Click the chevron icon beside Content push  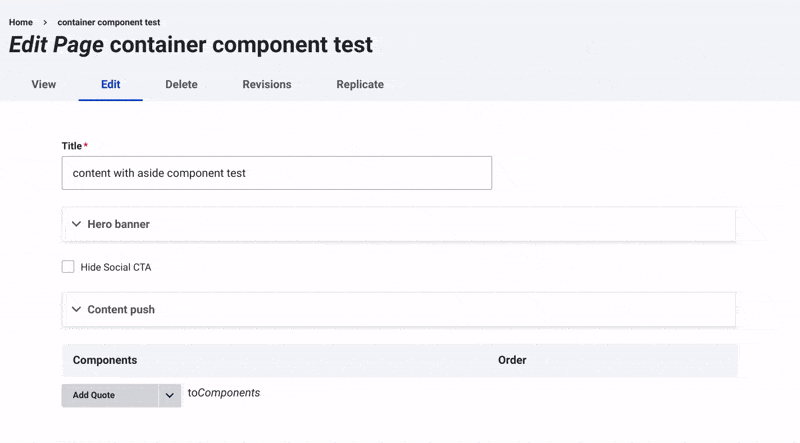tap(77, 309)
